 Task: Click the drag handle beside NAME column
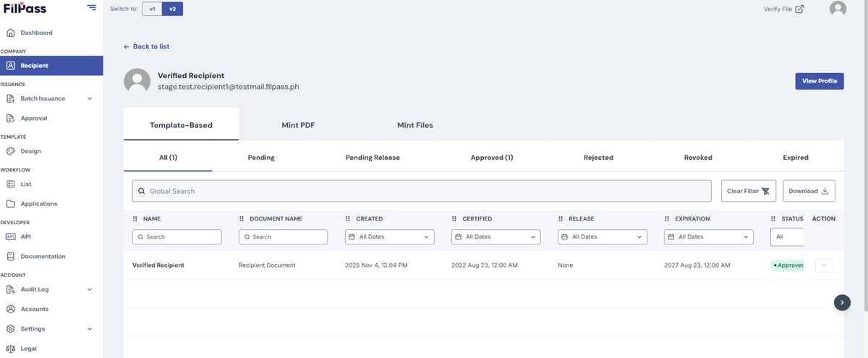pyautogui.click(x=135, y=218)
